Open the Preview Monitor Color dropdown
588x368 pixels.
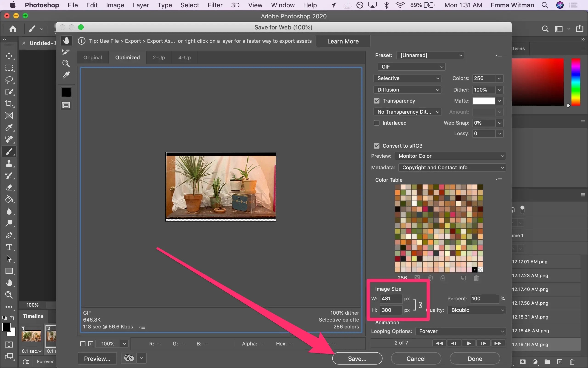pos(450,156)
